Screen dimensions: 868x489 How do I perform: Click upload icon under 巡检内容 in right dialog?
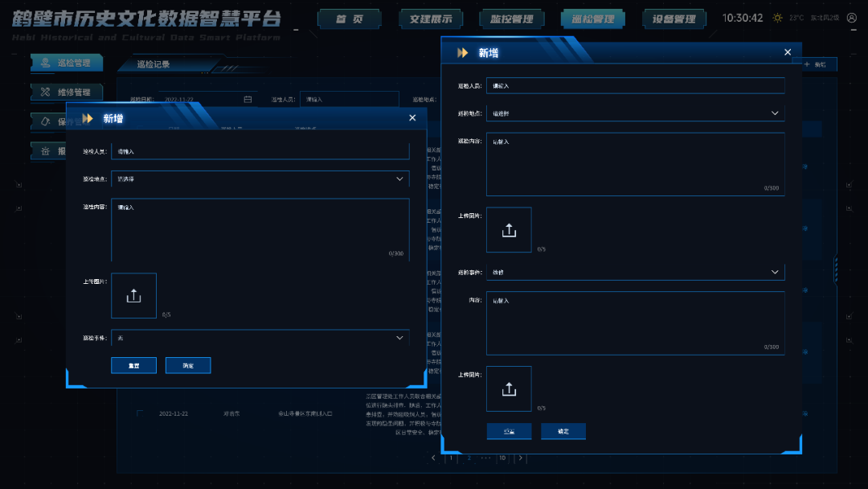(x=509, y=230)
